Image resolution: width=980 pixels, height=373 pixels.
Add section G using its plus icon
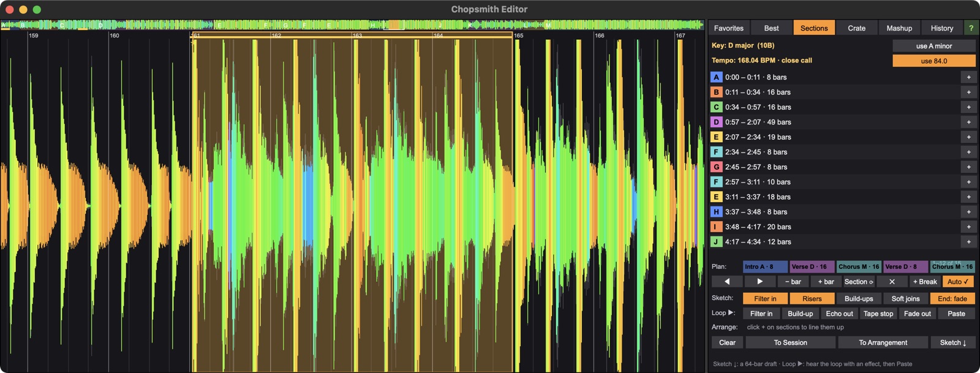click(x=968, y=167)
